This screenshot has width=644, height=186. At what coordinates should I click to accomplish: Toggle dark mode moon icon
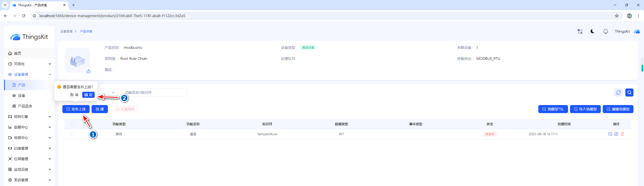[x=592, y=31]
